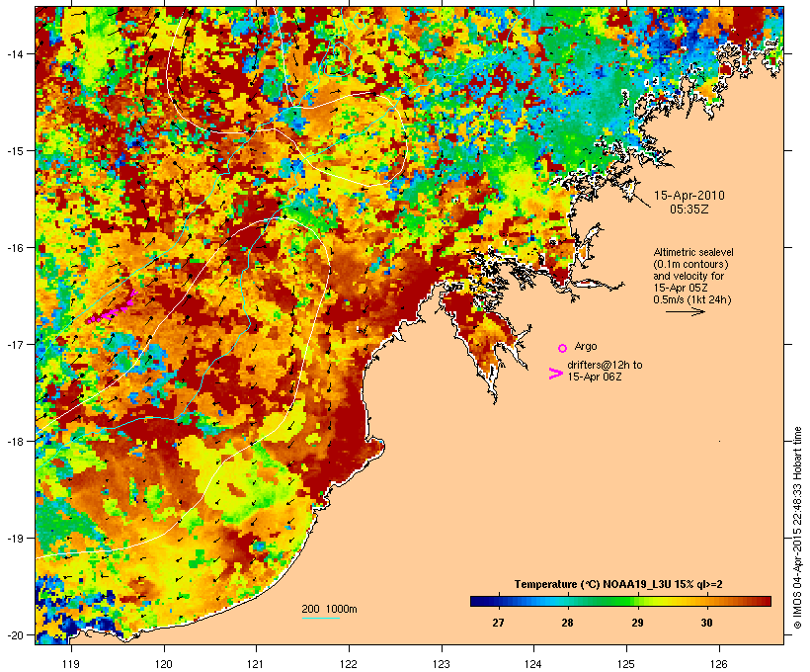The width and height of the screenshot is (810, 672).
Task: Click the magenta Argo circle legend marker
Action: tap(563, 348)
